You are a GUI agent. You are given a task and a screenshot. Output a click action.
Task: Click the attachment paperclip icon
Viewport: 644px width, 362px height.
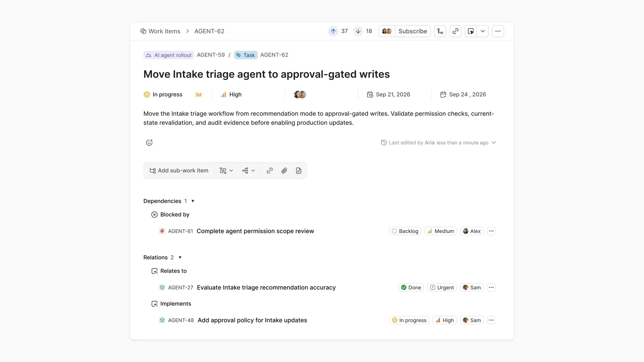click(x=284, y=171)
